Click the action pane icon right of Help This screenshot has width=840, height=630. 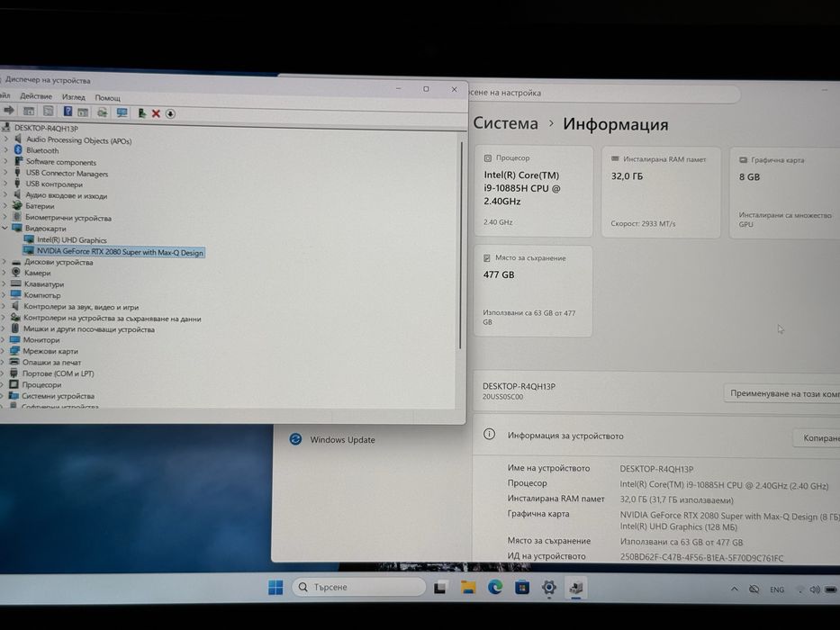(83, 112)
